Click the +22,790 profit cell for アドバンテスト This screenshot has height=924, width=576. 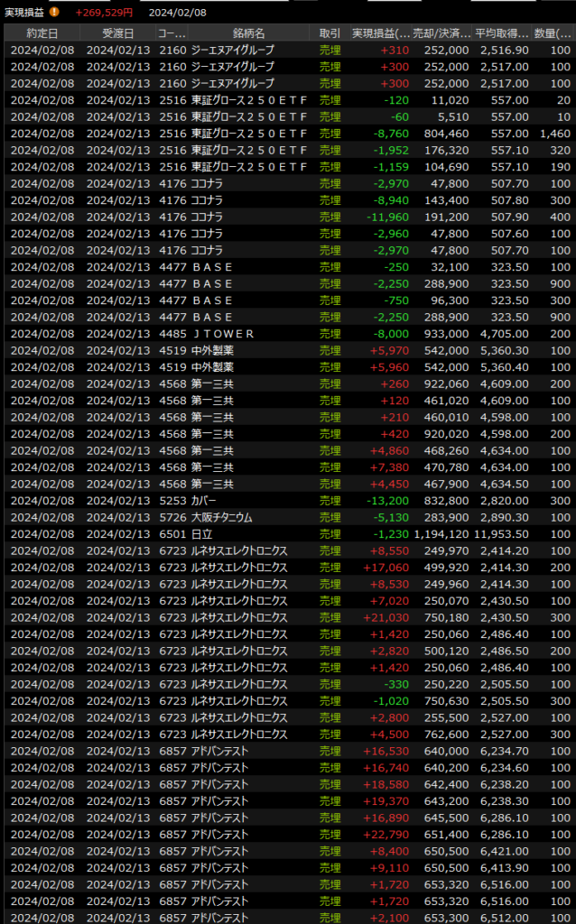[385, 835]
